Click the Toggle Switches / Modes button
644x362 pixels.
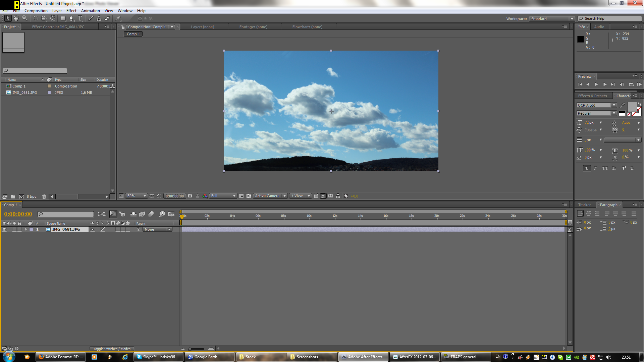point(112,349)
